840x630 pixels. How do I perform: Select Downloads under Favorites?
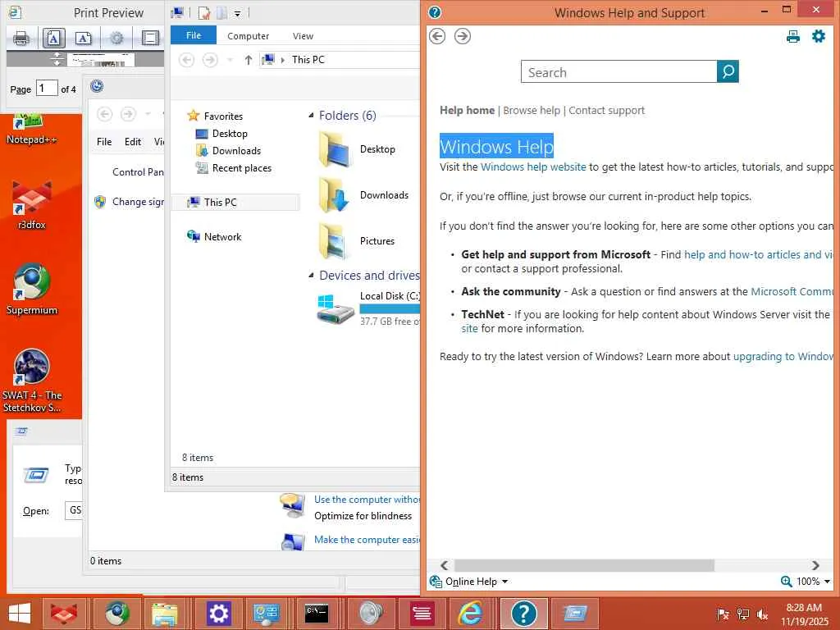coord(236,151)
